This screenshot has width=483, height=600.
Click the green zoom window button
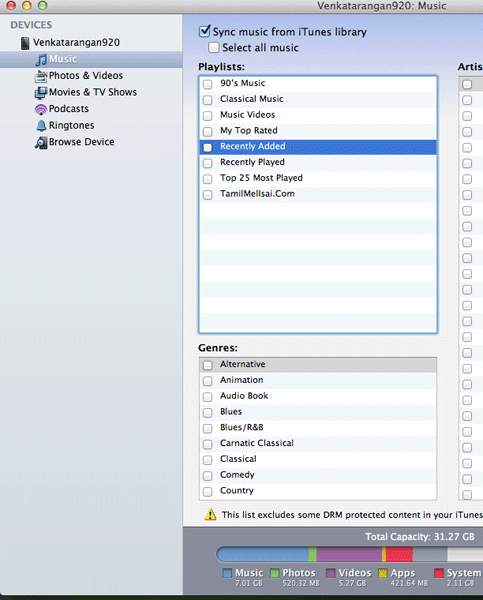[42, 5]
